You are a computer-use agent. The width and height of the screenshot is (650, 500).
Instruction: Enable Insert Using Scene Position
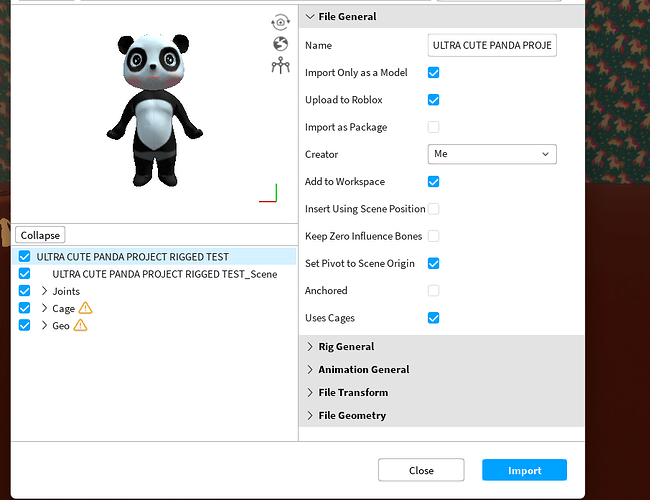[x=434, y=209]
